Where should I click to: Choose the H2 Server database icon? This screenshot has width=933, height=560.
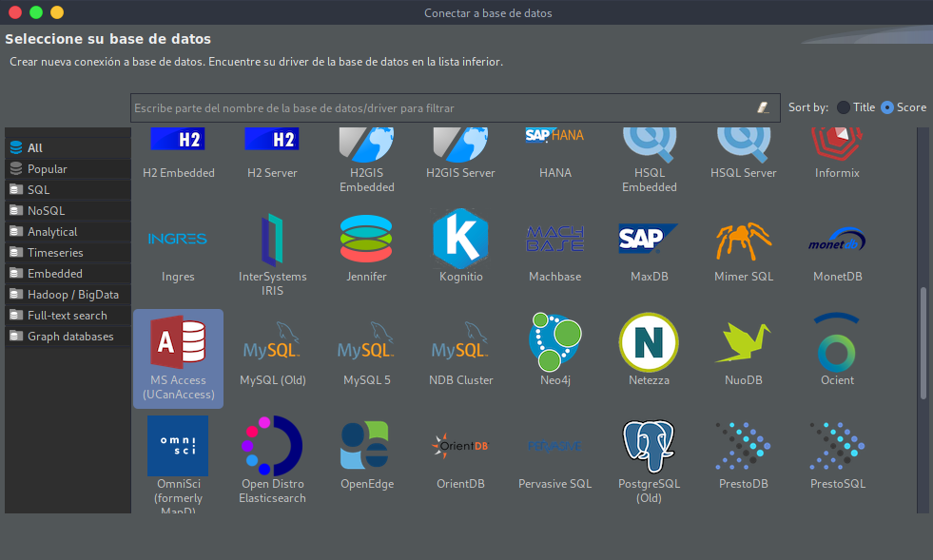point(272,139)
